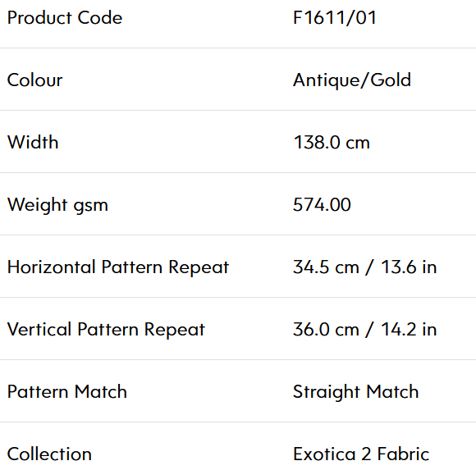Click the 138.0 cm width value

point(332,142)
